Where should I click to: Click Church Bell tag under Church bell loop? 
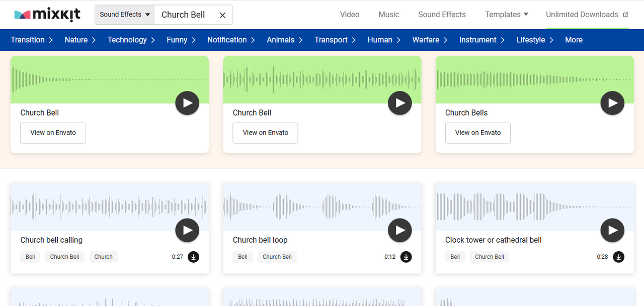pyautogui.click(x=277, y=257)
